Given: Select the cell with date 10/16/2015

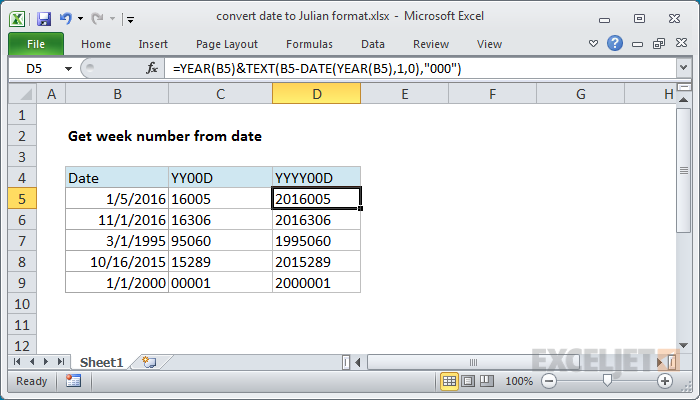Looking at the screenshot, I should (117, 262).
